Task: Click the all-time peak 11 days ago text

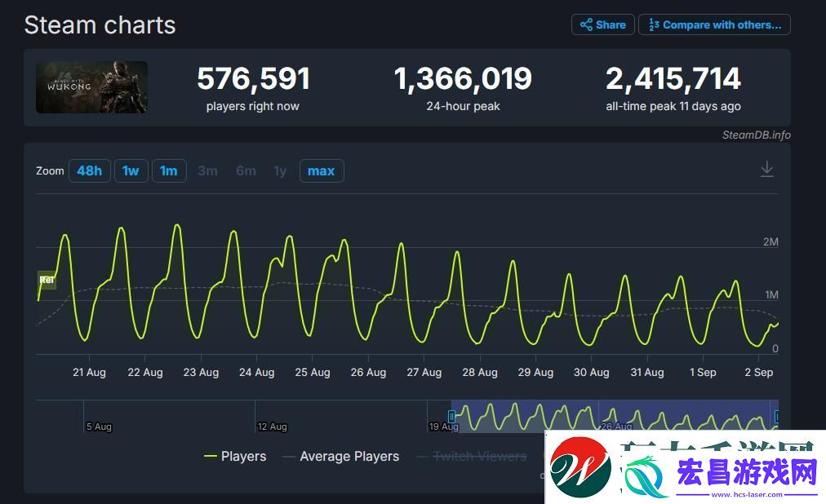Action: click(x=673, y=106)
